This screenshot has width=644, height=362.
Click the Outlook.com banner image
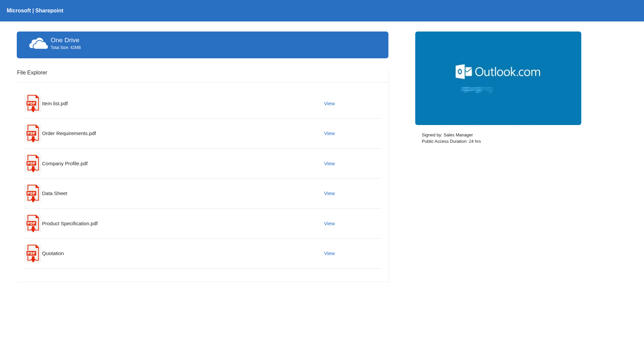(498, 78)
